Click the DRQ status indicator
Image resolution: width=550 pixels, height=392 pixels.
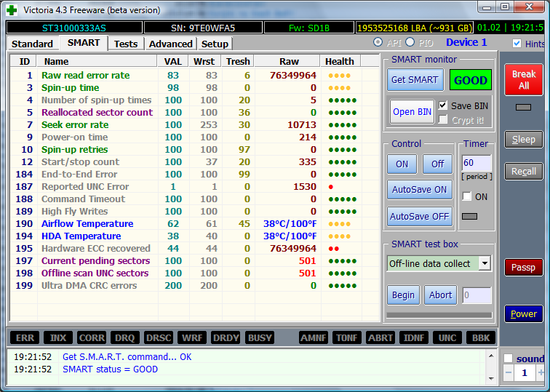(x=125, y=337)
